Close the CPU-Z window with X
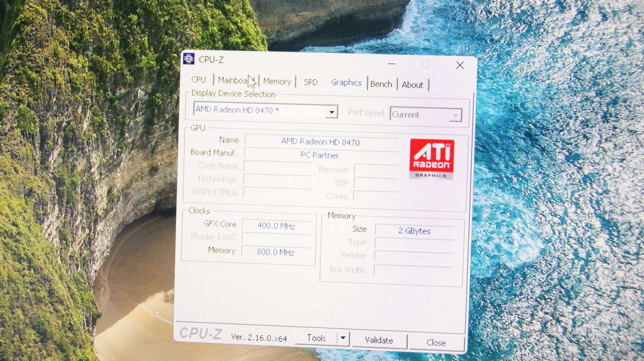 [460, 65]
